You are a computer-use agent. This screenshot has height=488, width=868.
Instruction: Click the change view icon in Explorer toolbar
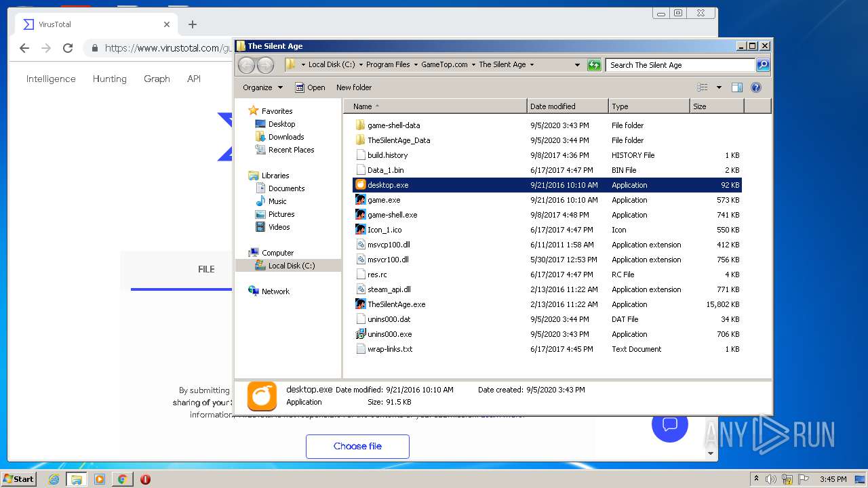tap(703, 87)
